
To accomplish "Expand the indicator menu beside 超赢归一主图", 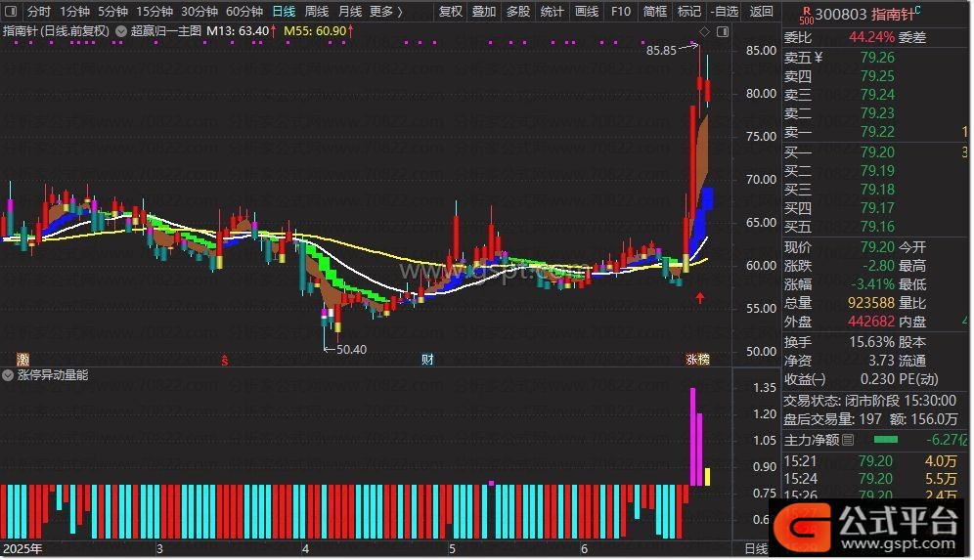I will pyautogui.click(x=121, y=30).
